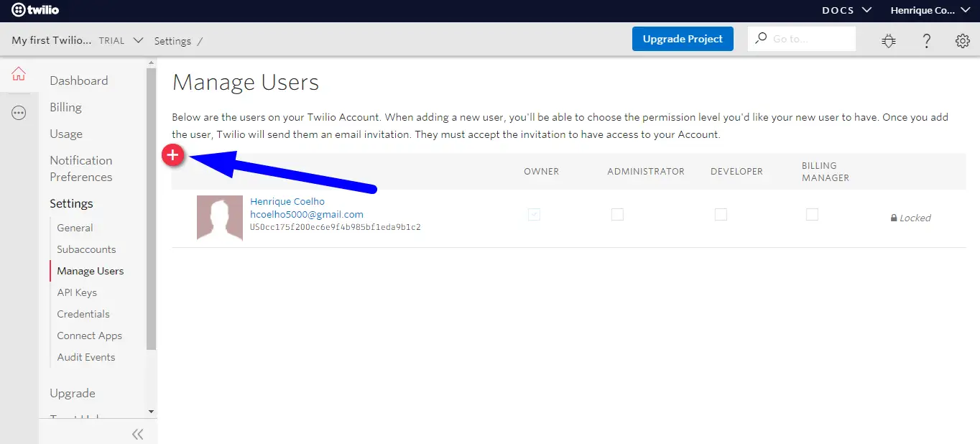The image size is (980, 444).
Task: Collapse sidebar with double chevron icon
Action: click(x=137, y=434)
